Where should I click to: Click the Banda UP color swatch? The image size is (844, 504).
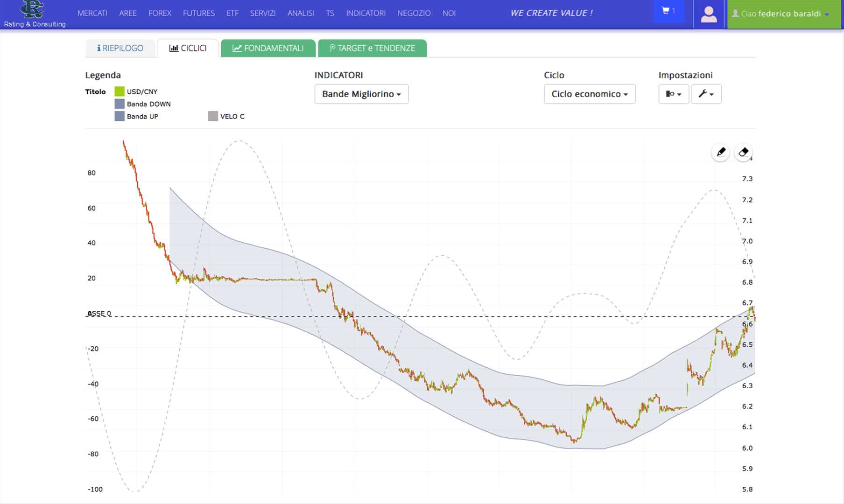pyautogui.click(x=120, y=116)
